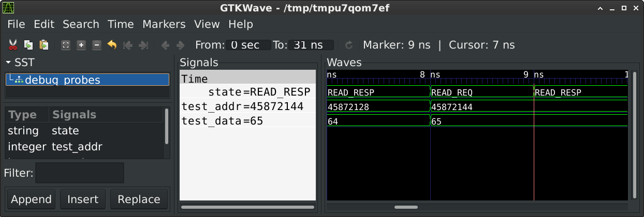The image size is (644, 217).
Task: Open the File menu
Action: coord(16,24)
